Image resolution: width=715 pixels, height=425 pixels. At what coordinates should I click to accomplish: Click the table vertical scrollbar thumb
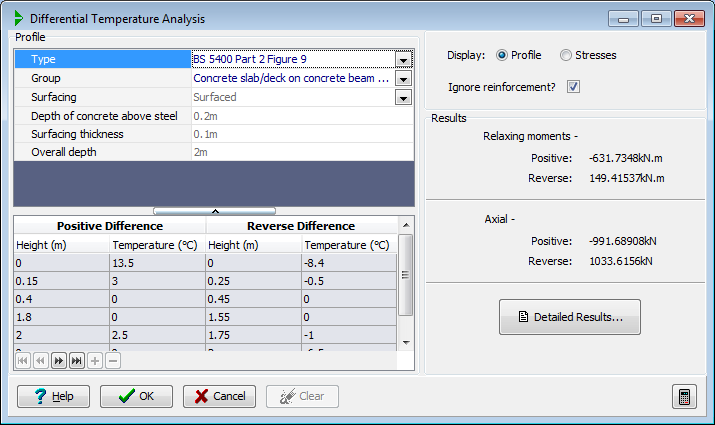coord(405,275)
